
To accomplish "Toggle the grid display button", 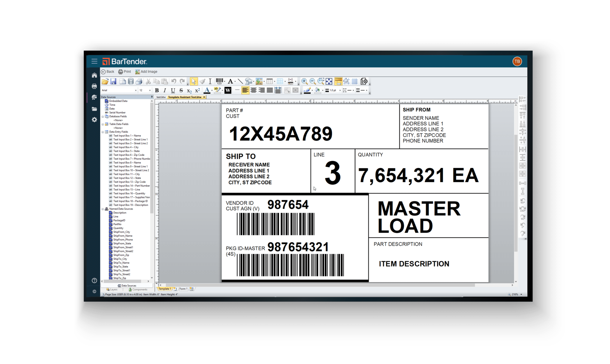I will (355, 81).
